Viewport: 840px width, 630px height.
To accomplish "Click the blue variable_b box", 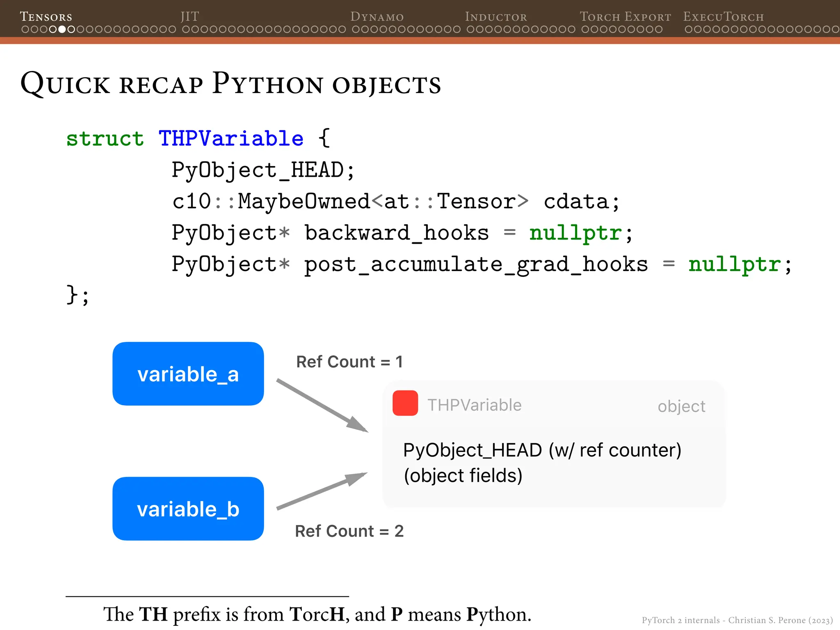I will 188,509.
